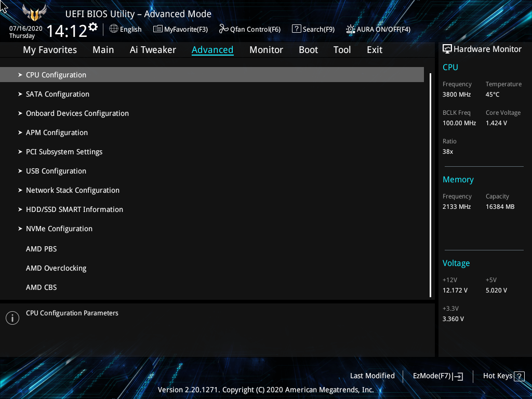Click +3.3V reading 3.360 V
The width and height of the screenshot is (532, 399).
click(453, 319)
